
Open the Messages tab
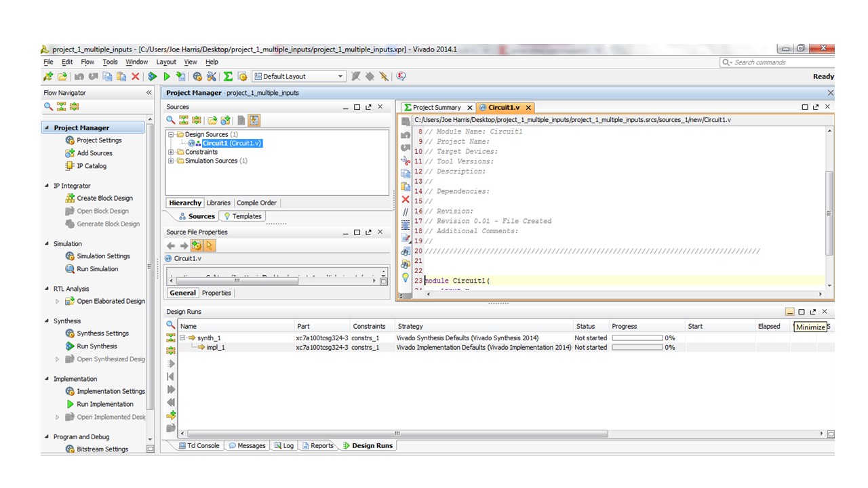[x=247, y=445]
